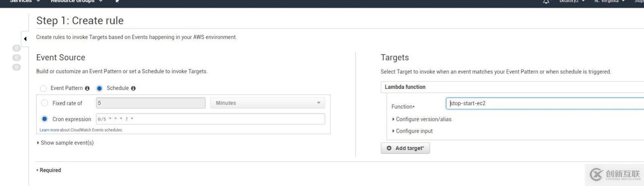Open Learn more about CloudWatch schedules link

pos(49,130)
